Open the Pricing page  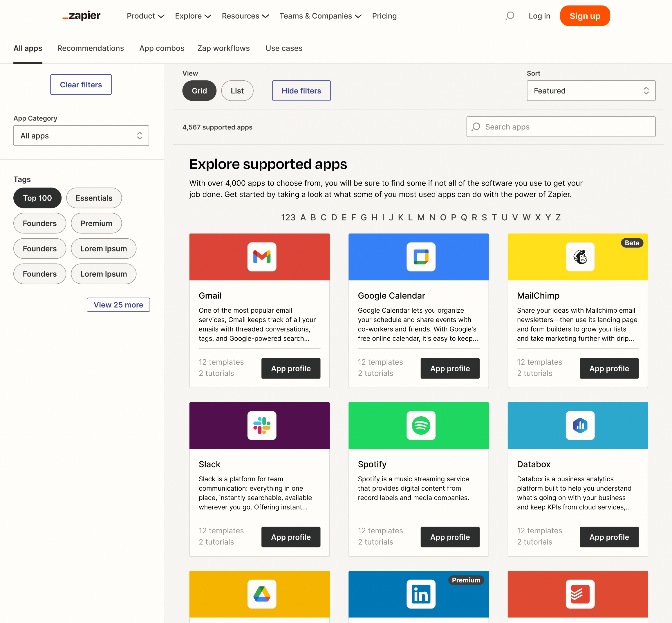[384, 16]
